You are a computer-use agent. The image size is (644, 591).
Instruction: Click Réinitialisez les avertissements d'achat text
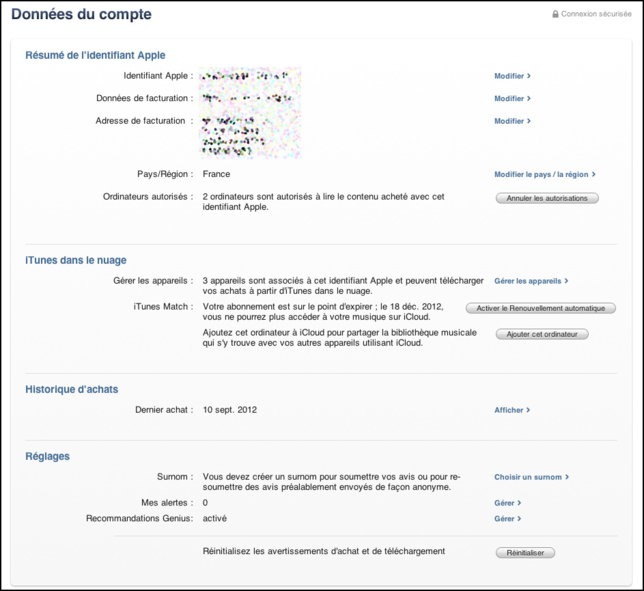[x=324, y=551]
